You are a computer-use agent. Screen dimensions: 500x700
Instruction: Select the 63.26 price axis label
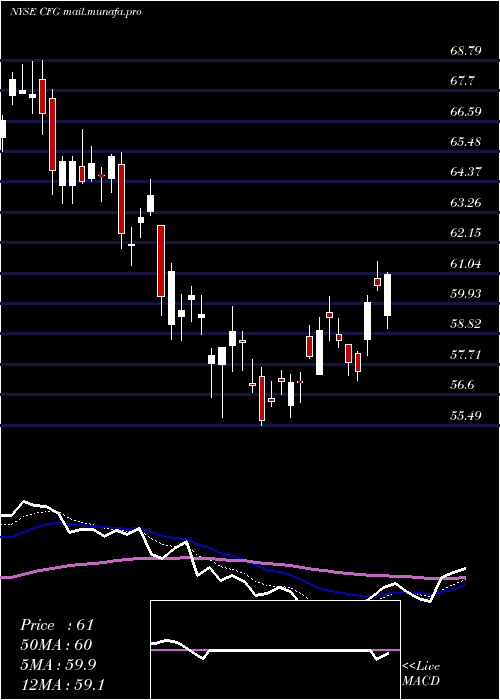pyautogui.click(x=466, y=203)
